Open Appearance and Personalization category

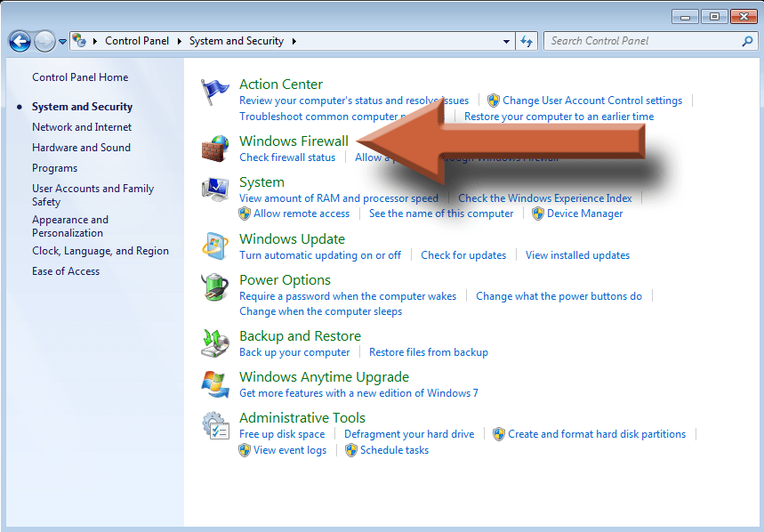point(70,226)
